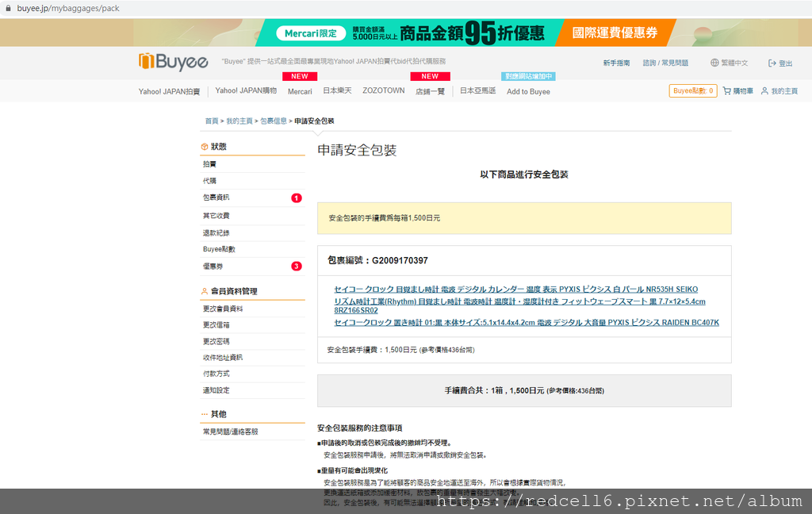This screenshot has width=812, height=514.
Task: Open 店鋪一覽 menu item
Action: [x=430, y=92]
